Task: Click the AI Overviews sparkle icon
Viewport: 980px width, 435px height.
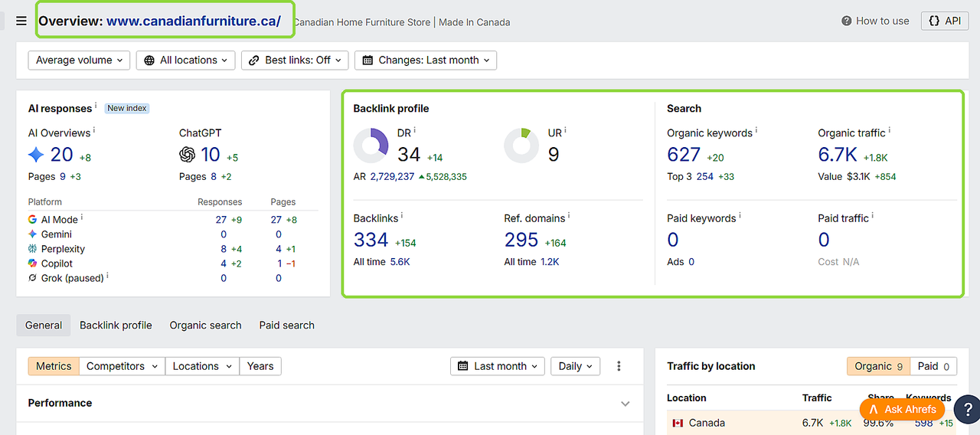Action: coord(36,155)
